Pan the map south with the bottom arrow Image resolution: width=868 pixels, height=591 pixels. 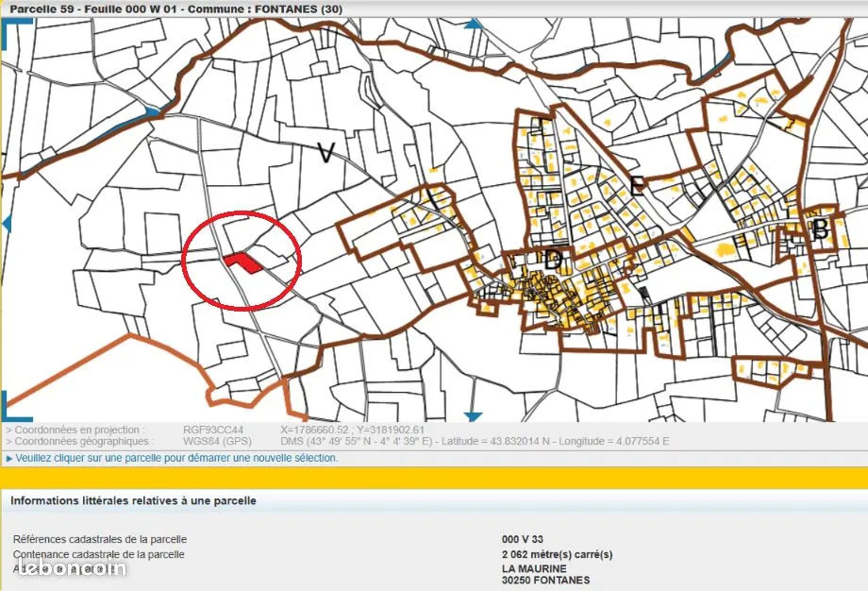click(x=473, y=416)
